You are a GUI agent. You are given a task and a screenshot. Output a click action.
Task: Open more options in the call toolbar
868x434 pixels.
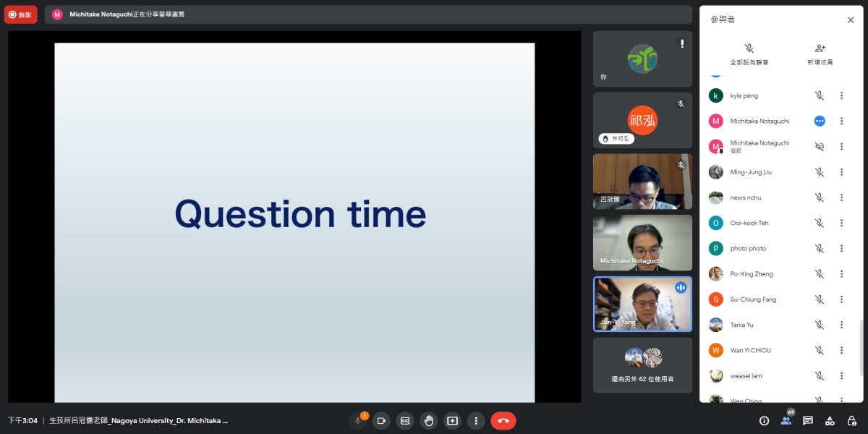475,420
